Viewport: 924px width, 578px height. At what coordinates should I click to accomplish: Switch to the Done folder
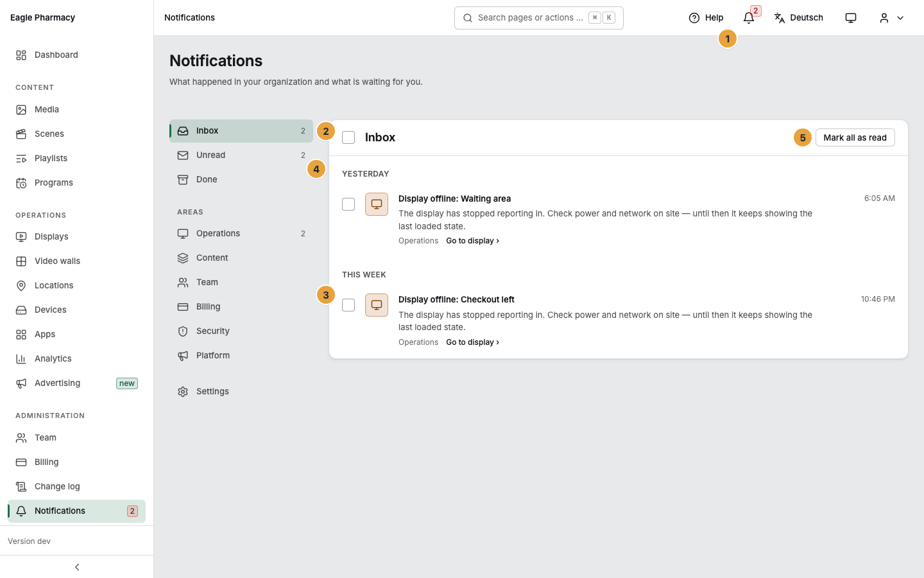pyautogui.click(x=241, y=180)
